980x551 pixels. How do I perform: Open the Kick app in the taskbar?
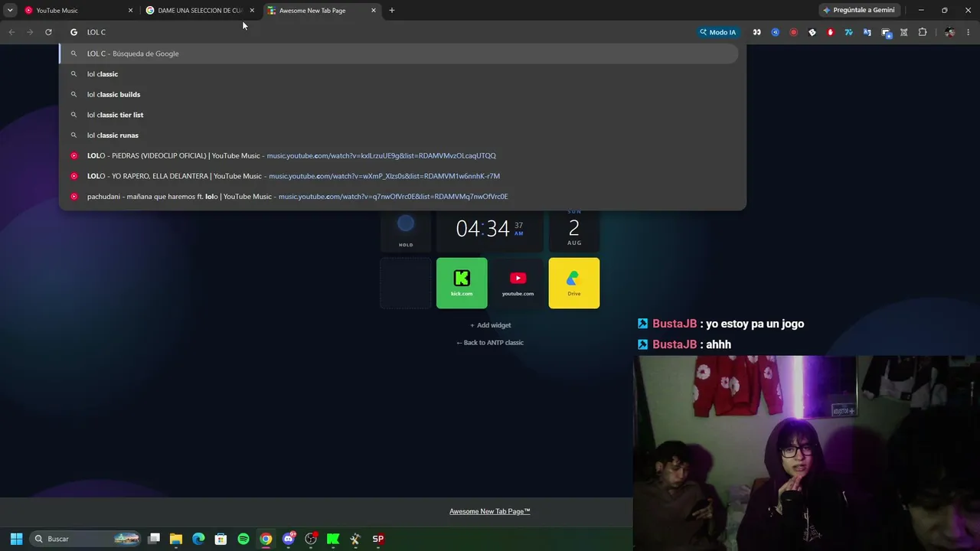coord(333,539)
